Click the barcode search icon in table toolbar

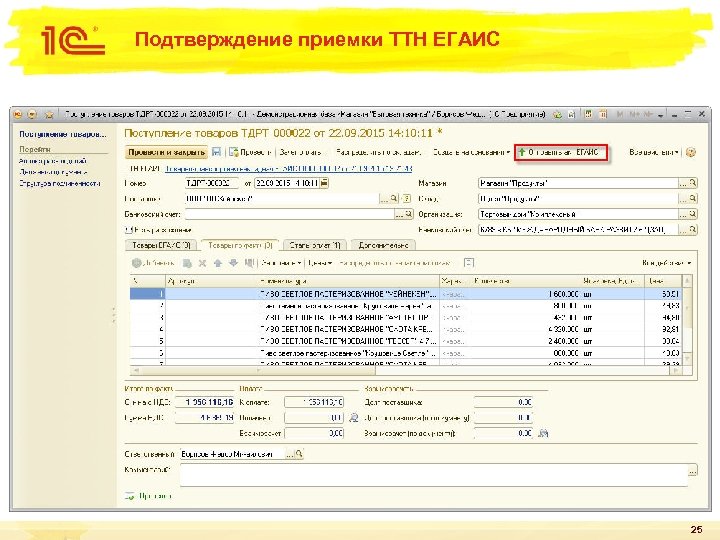[249, 263]
